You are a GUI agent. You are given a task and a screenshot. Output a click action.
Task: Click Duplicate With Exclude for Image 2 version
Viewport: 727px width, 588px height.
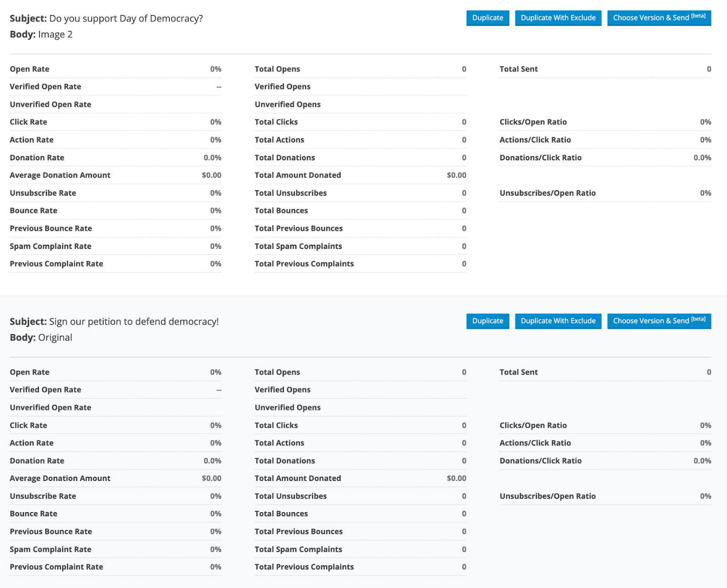click(x=558, y=18)
